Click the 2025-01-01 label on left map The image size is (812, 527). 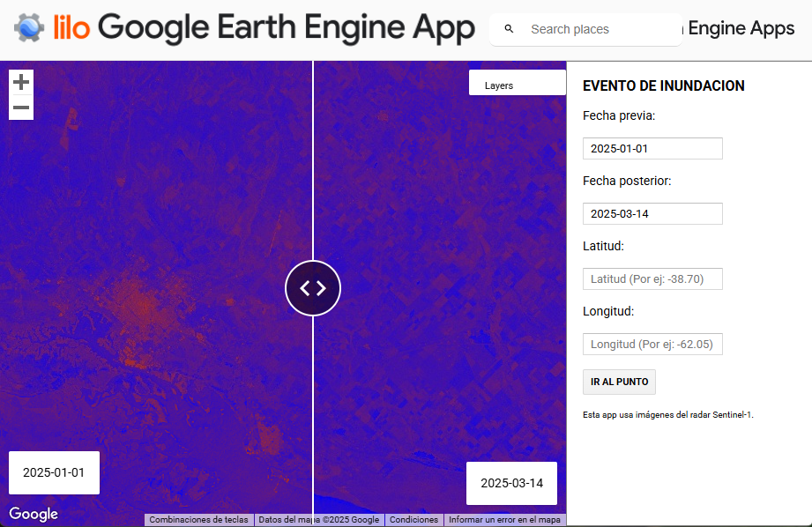click(x=54, y=472)
